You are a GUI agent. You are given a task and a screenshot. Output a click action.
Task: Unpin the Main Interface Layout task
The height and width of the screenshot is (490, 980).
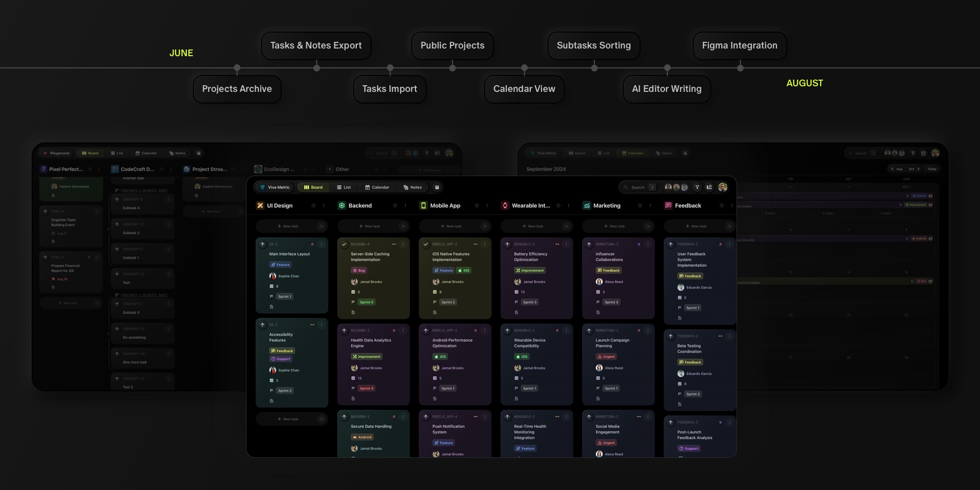tap(313, 244)
